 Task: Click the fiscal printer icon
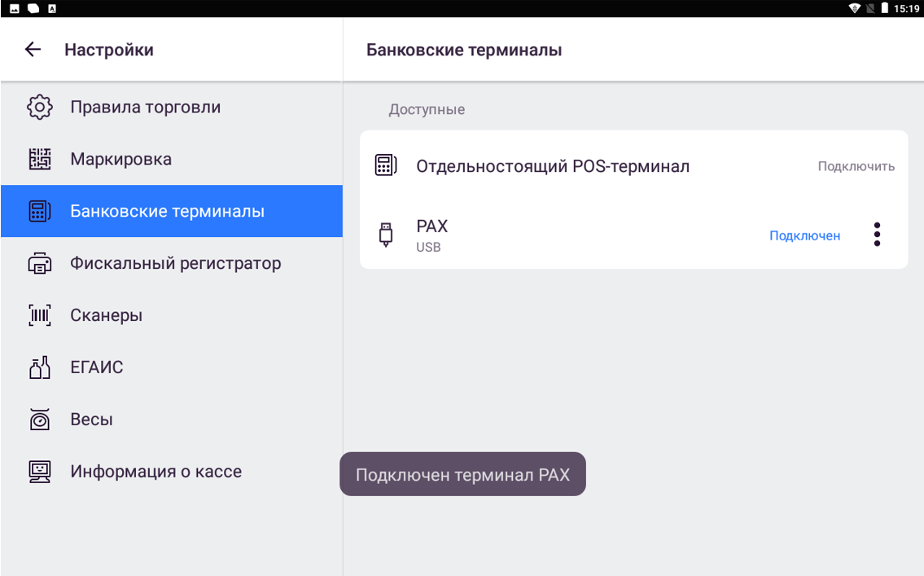[x=40, y=263]
